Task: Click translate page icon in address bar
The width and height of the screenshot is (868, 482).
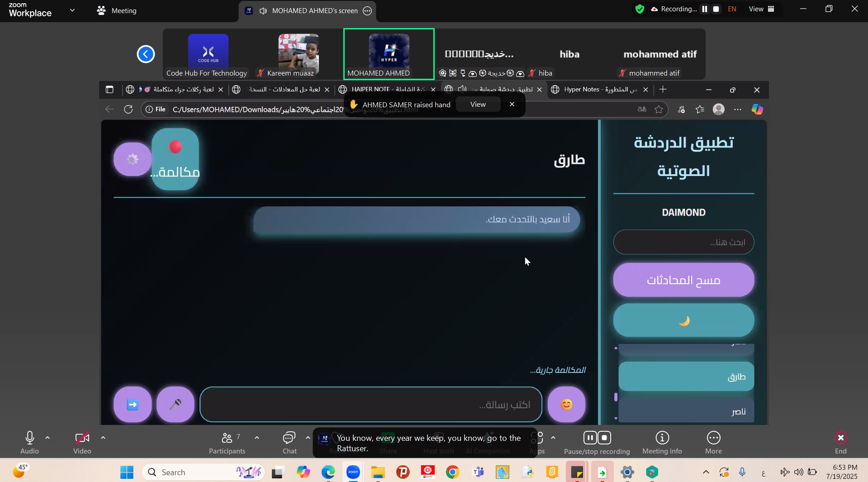Action: 642,109
